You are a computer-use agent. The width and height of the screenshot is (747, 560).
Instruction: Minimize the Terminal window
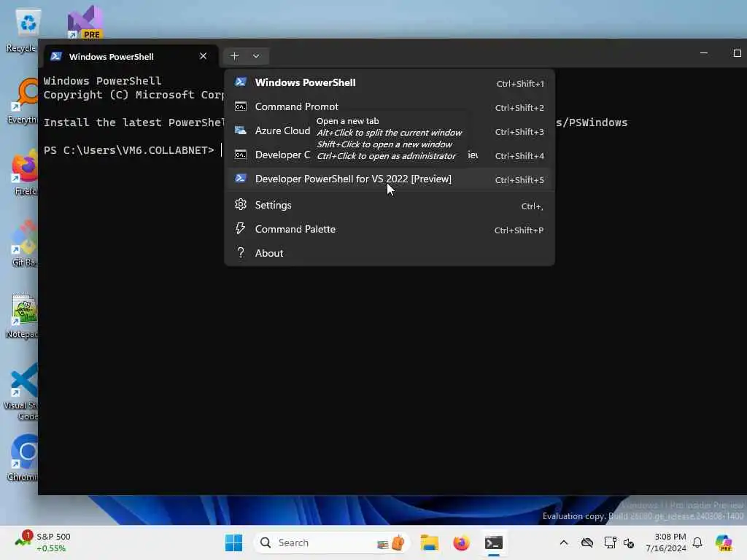(x=704, y=53)
